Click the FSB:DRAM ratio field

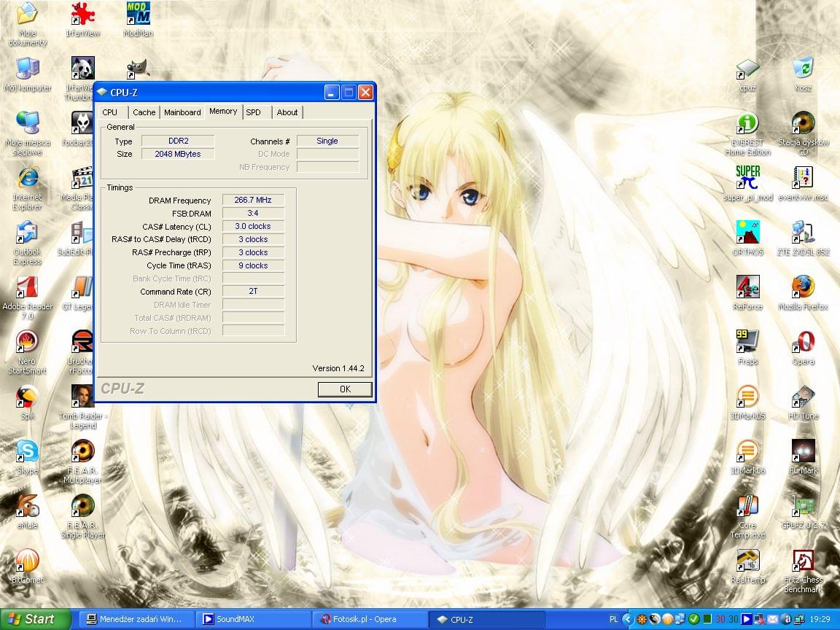253,213
